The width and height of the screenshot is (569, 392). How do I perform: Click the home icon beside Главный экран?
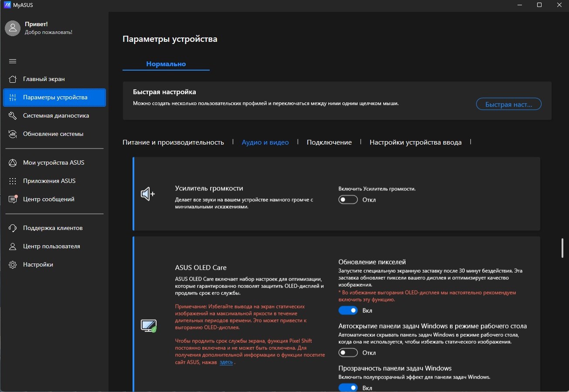coord(13,79)
